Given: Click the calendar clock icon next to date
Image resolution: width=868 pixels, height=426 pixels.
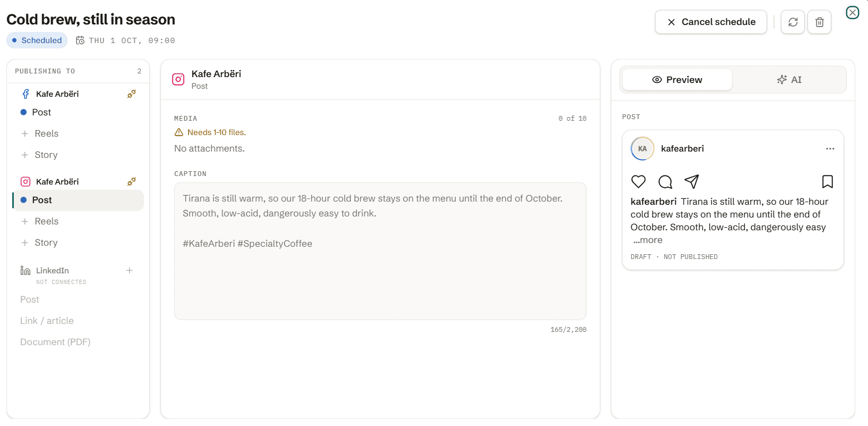Looking at the screenshot, I should (x=80, y=40).
